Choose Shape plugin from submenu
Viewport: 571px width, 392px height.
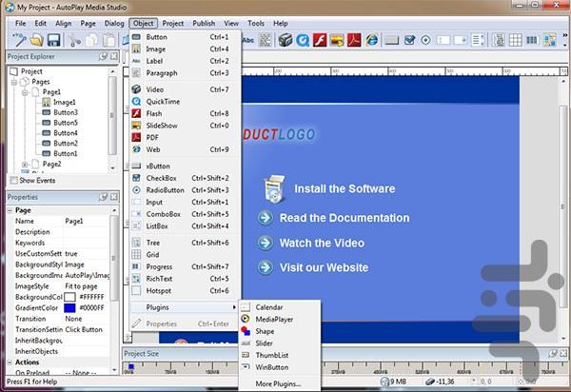coord(279,331)
